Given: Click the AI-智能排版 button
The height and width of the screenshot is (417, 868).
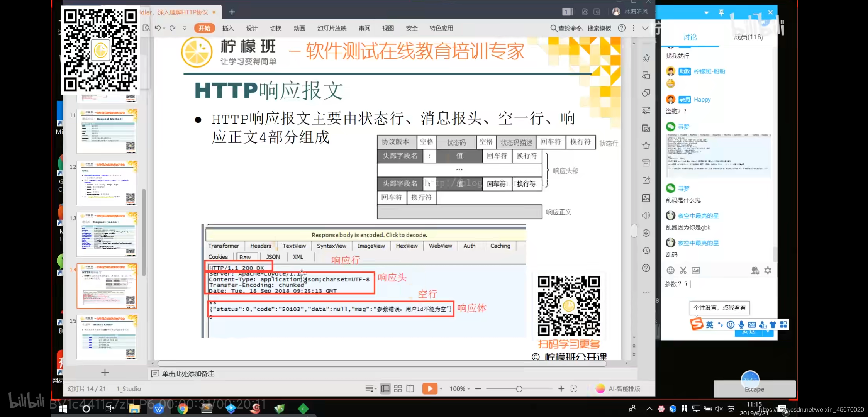Looking at the screenshot, I should pos(619,389).
